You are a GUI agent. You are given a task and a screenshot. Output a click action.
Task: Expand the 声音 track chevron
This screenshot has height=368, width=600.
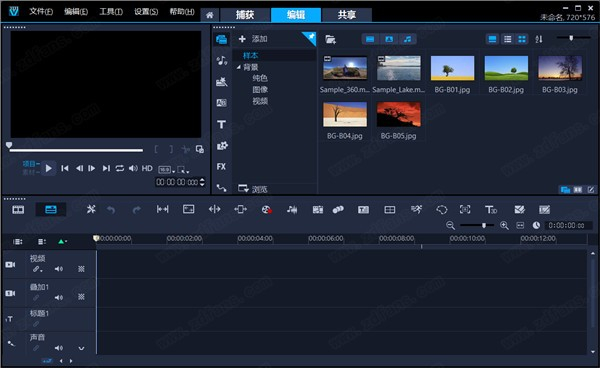click(81, 348)
